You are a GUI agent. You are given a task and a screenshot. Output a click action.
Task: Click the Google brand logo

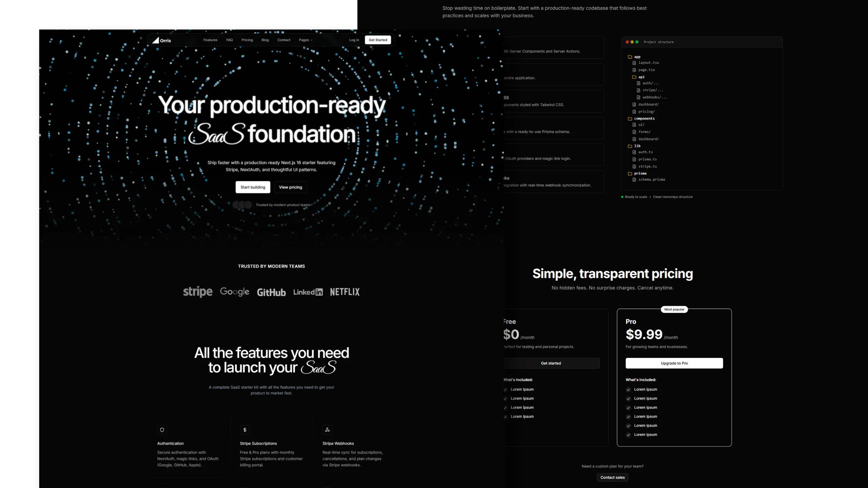coord(235,291)
